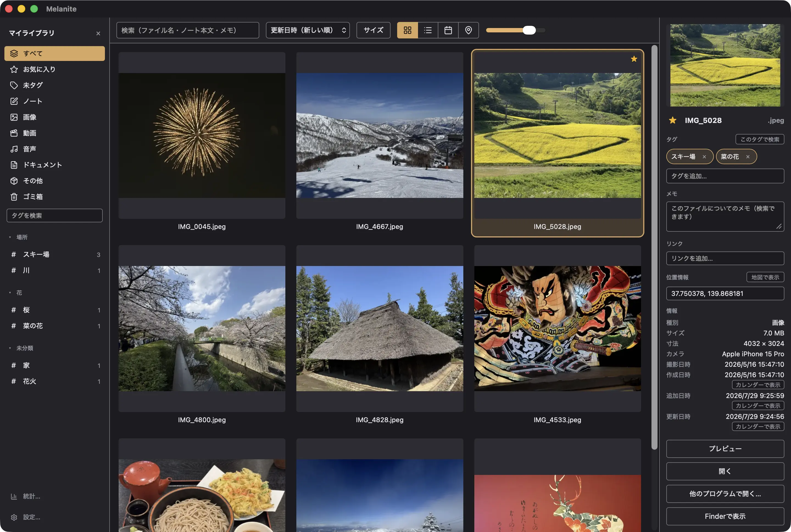Select the すべて library category
This screenshot has width=791, height=532.
coord(55,54)
